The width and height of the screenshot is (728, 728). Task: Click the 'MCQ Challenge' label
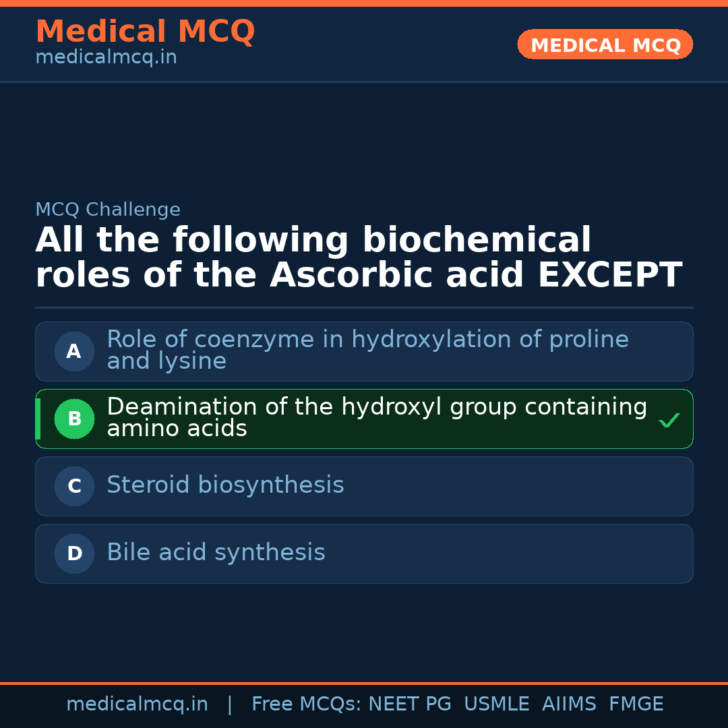(108, 210)
